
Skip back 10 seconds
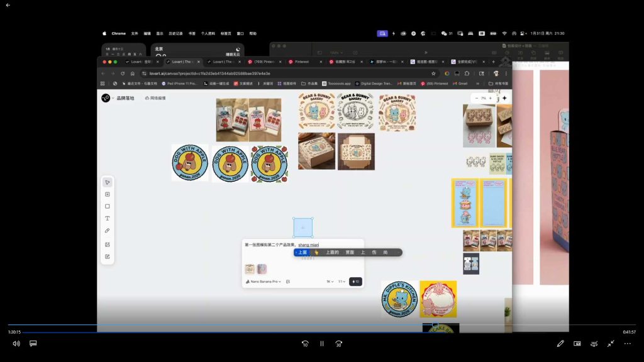[x=305, y=344]
